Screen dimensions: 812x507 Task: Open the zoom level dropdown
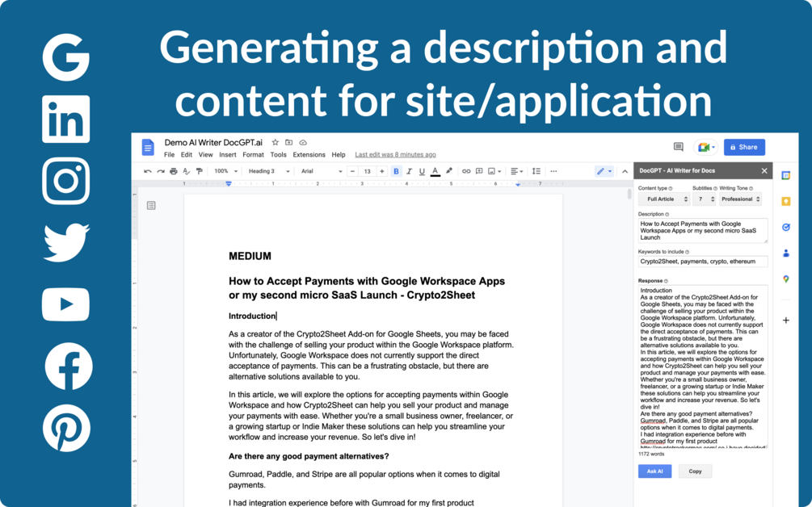coord(225,171)
